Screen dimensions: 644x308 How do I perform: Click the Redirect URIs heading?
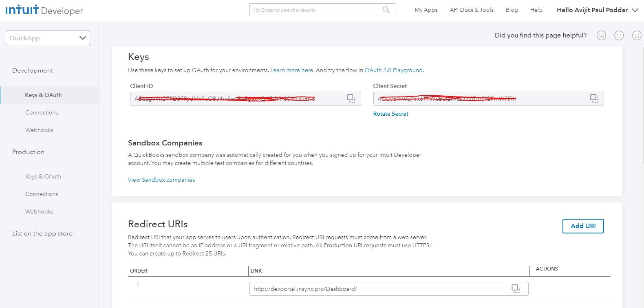[x=158, y=224]
